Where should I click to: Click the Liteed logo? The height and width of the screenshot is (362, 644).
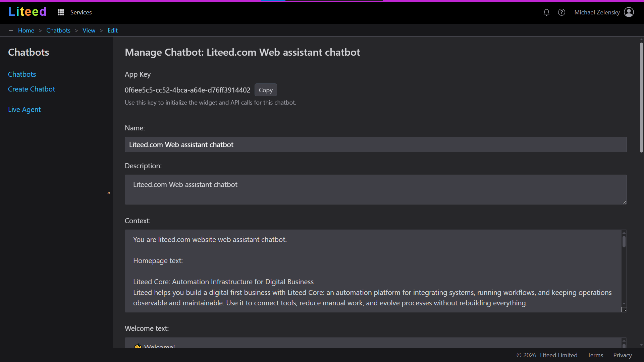[27, 11]
